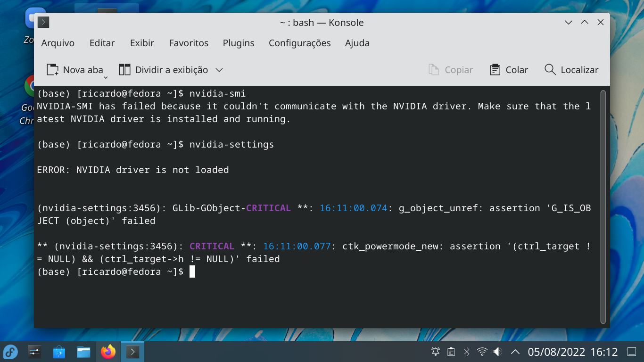Click Dividir a exibição button
644x362 pixels.
click(x=163, y=70)
